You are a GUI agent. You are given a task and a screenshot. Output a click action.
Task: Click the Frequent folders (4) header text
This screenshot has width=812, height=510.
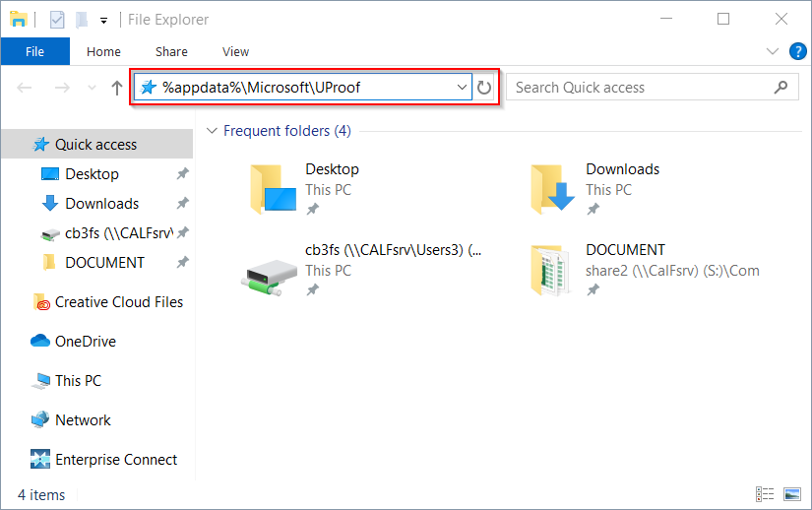(286, 131)
